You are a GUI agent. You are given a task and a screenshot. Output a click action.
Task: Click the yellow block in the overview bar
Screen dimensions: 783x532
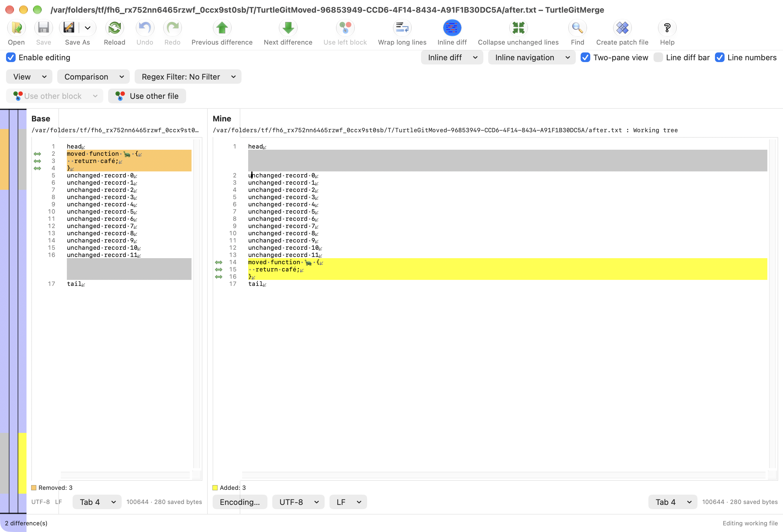22,463
